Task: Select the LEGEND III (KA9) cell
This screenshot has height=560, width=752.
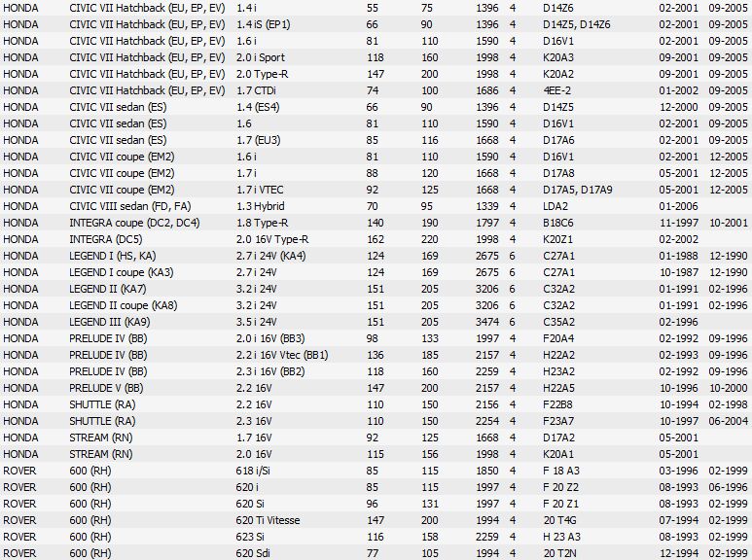Action: pos(109,322)
